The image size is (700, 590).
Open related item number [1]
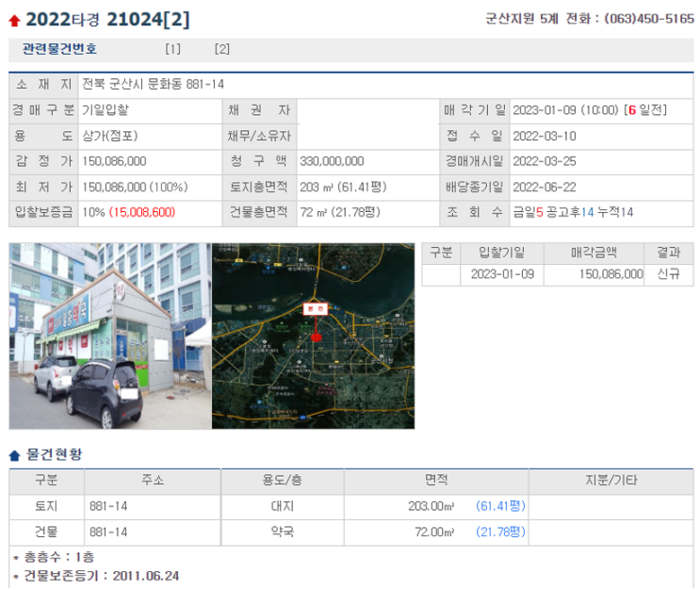tap(172, 49)
